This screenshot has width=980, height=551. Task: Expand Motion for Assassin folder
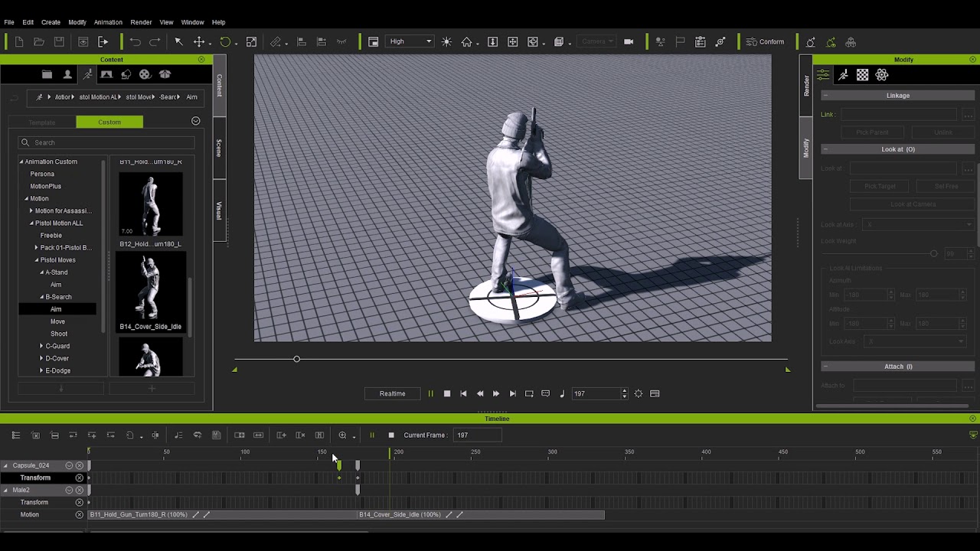pos(31,211)
